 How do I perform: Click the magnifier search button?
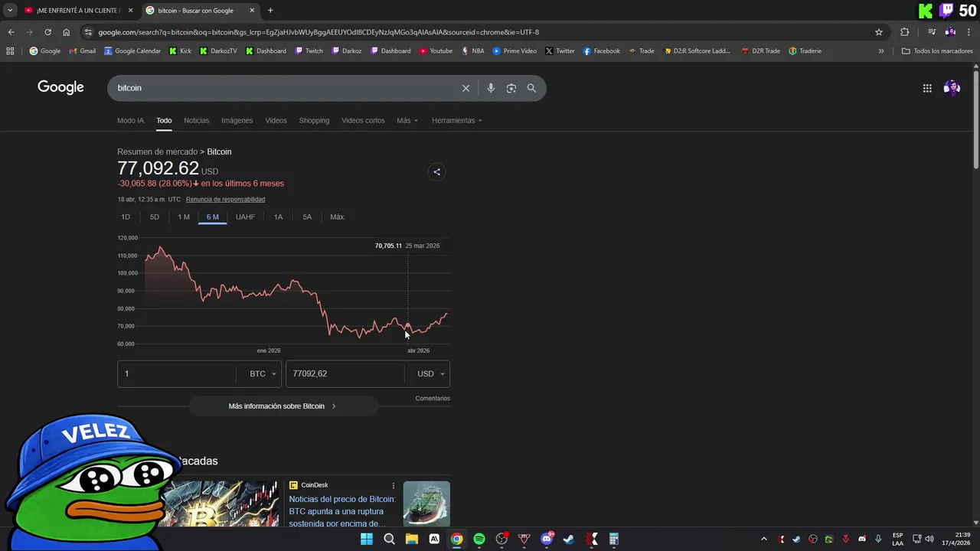531,88
